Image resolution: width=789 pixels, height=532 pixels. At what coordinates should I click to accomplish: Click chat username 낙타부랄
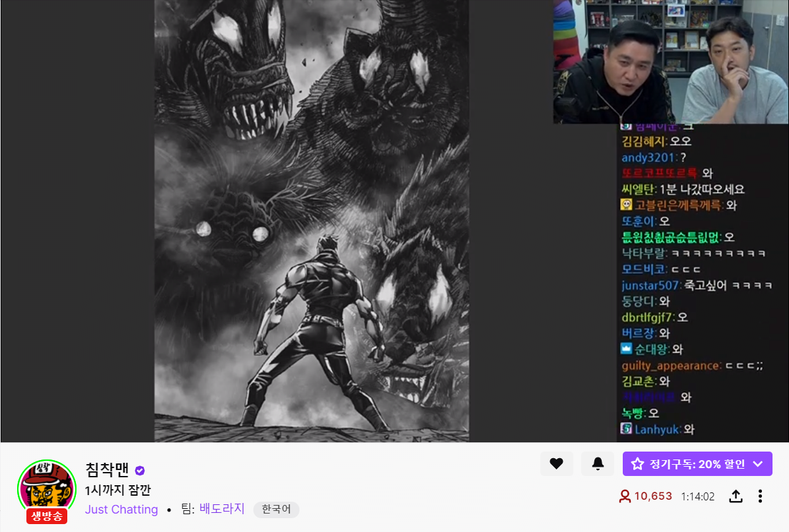[x=643, y=253]
